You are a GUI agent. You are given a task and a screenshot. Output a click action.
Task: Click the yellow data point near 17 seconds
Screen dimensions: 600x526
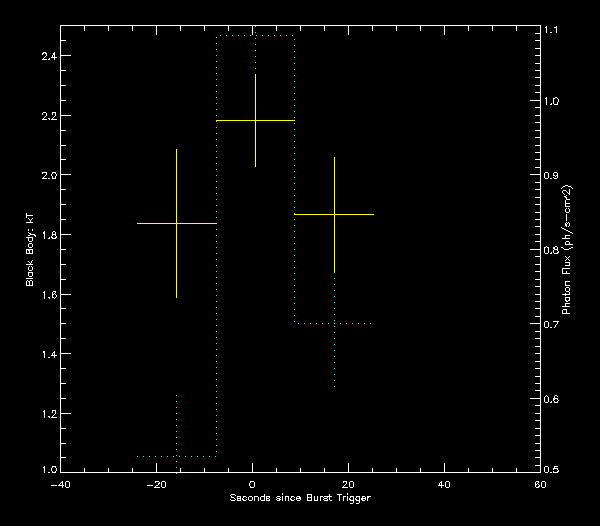click(334, 214)
